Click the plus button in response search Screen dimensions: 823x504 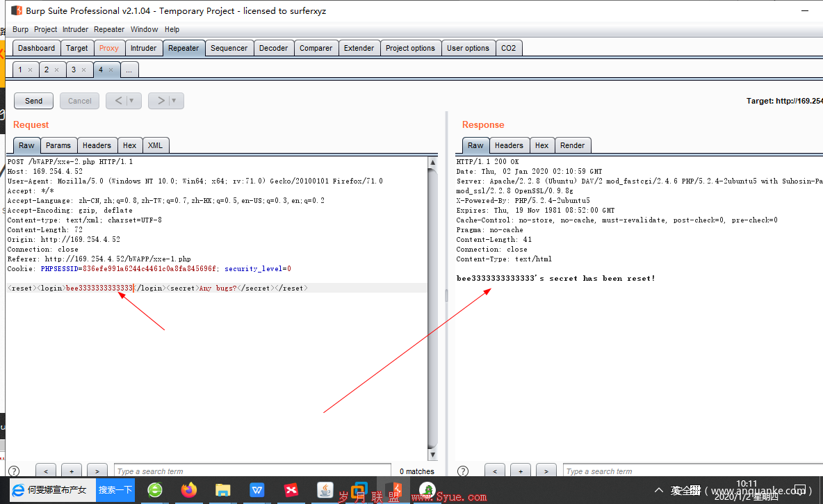520,471
